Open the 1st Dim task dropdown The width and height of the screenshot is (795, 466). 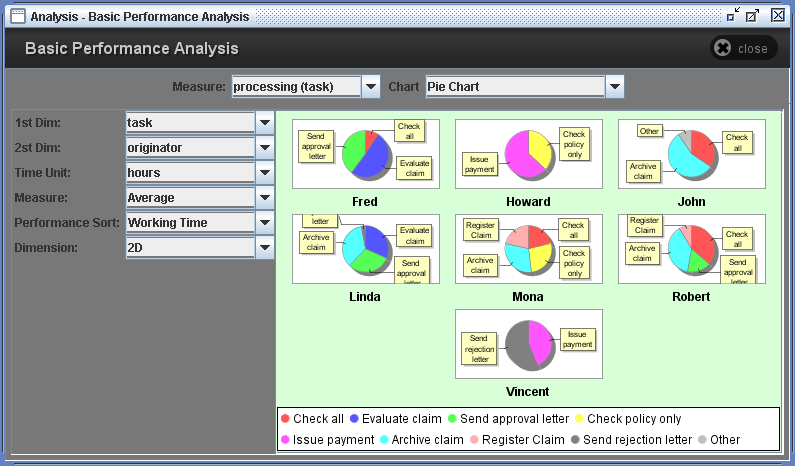pyautogui.click(x=265, y=122)
